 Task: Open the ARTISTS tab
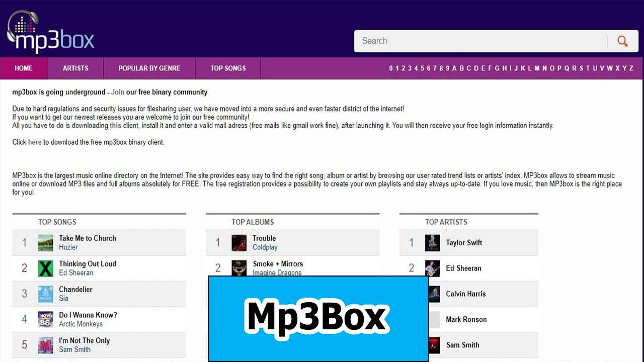pos(75,68)
